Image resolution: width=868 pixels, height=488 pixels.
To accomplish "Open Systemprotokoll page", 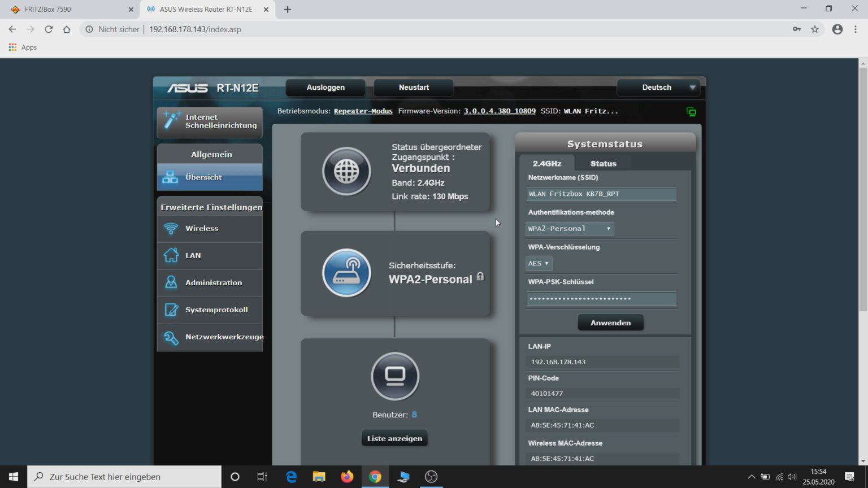I will coord(210,310).
